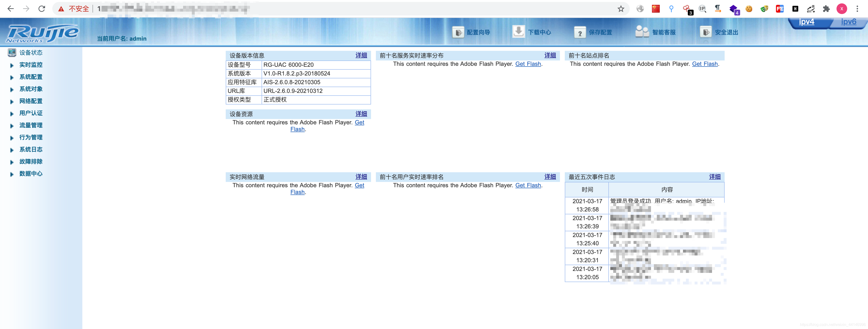The height and width of the screenshot is (329, 868).
Task: Open the pink profile avatar
Action: (842, 9)
